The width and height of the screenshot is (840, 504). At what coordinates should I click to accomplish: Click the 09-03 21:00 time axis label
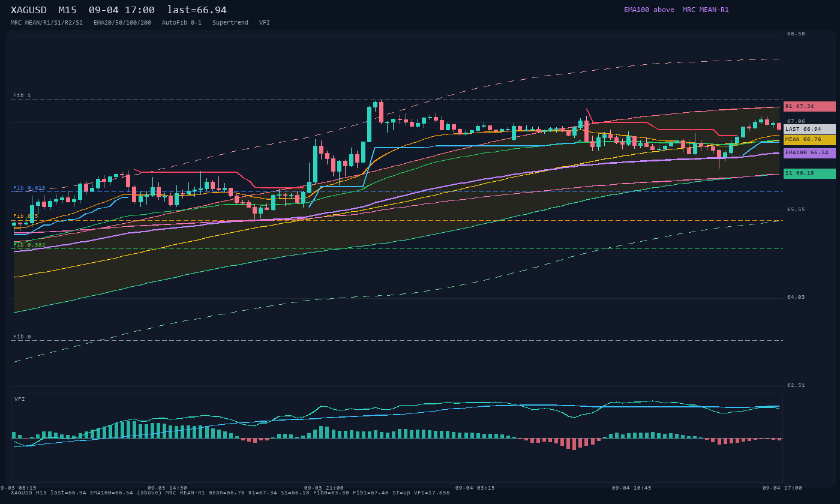[x=324, y=488]
